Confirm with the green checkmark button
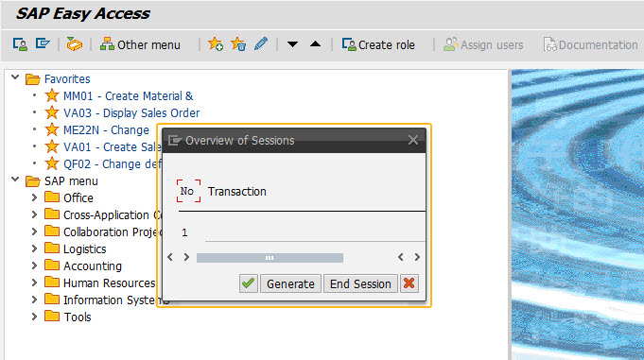The image size is (644, 360). coord(249,283)
